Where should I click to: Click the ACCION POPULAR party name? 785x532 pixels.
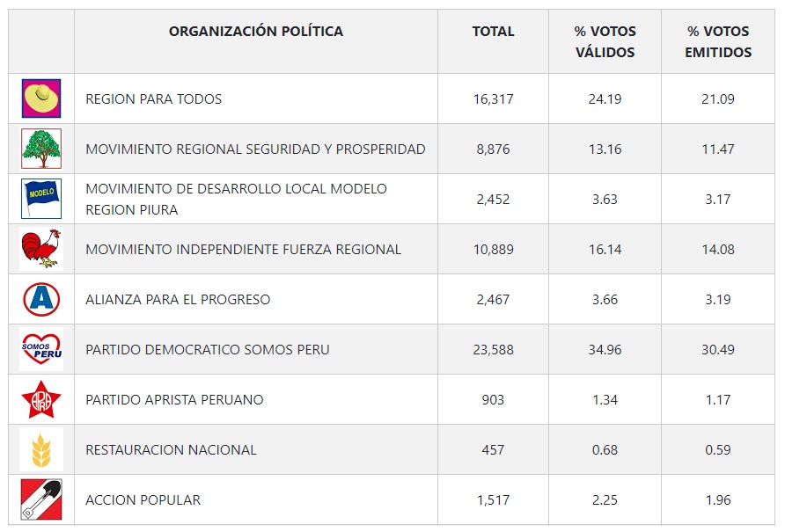point(143,500)
